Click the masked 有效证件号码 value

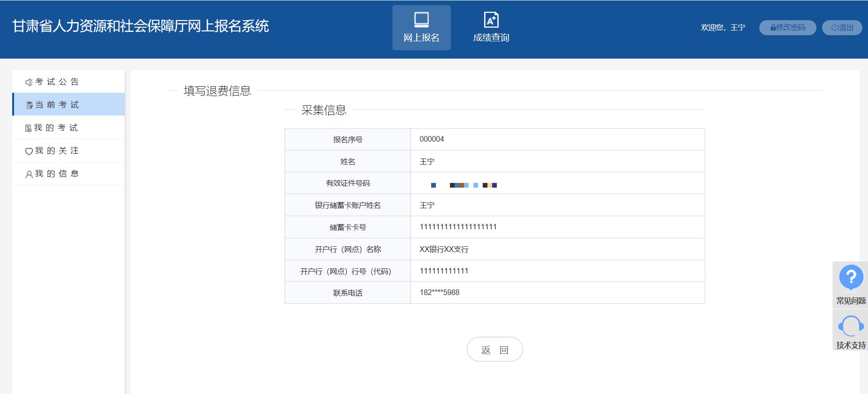(464, 185)
